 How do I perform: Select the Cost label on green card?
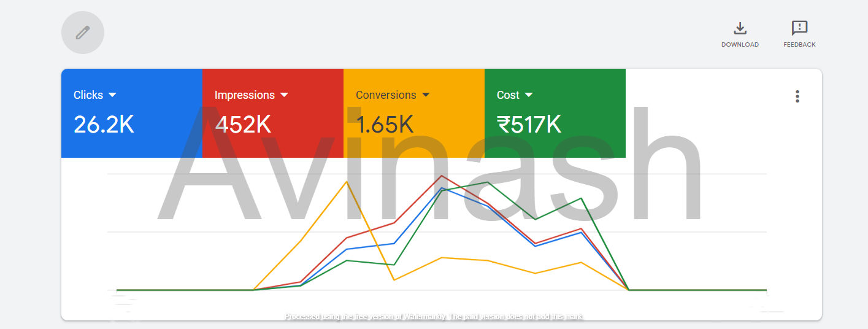508,95
